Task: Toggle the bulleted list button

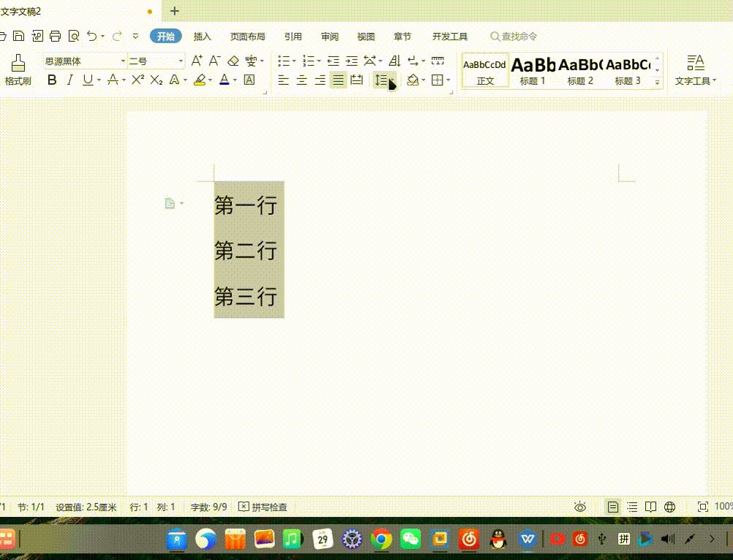Action: click(x=285, y=61)
